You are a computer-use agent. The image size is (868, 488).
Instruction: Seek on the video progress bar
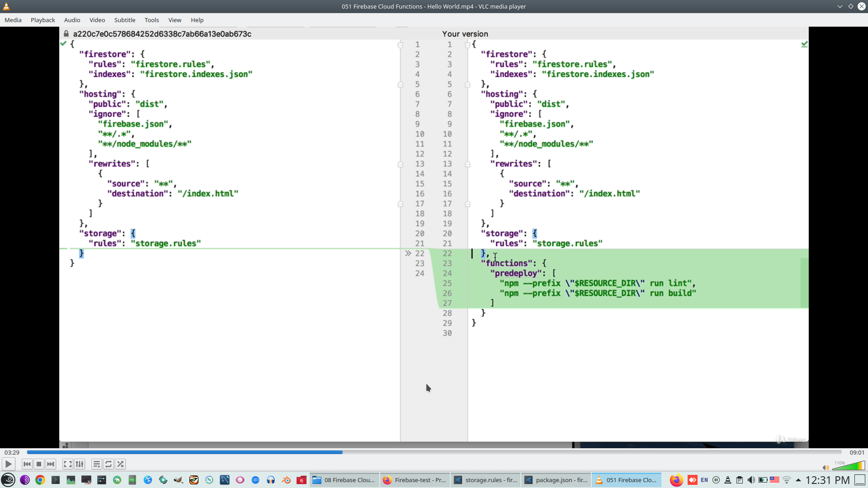[x=434, y=452]
